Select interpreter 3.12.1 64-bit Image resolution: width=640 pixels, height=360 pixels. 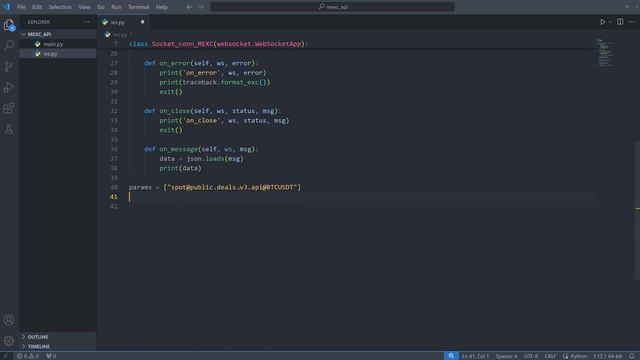(x=607, y=356)
